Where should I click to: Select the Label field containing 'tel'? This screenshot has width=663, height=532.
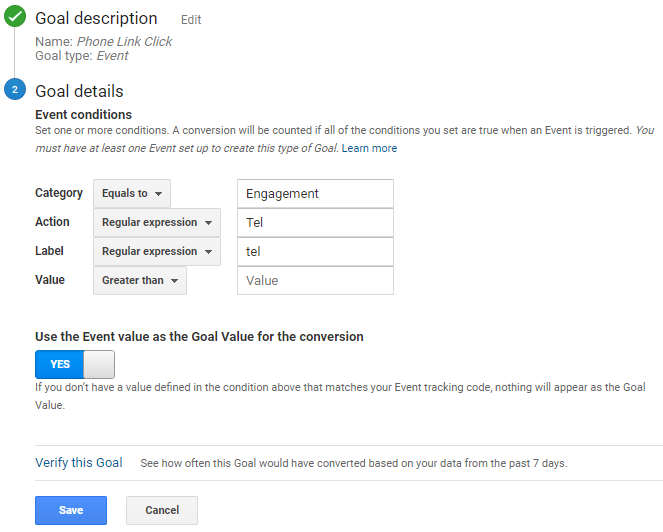[x=315, y=251]
